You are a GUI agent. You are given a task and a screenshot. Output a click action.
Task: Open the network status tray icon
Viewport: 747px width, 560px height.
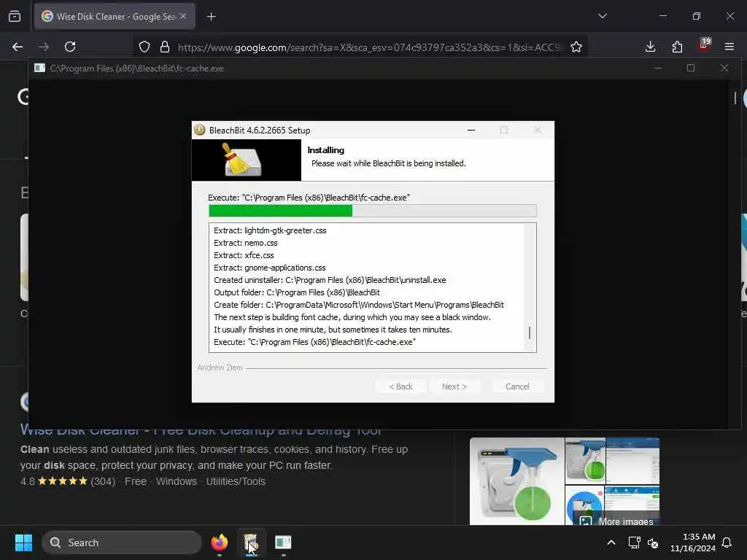pos(634,542)
